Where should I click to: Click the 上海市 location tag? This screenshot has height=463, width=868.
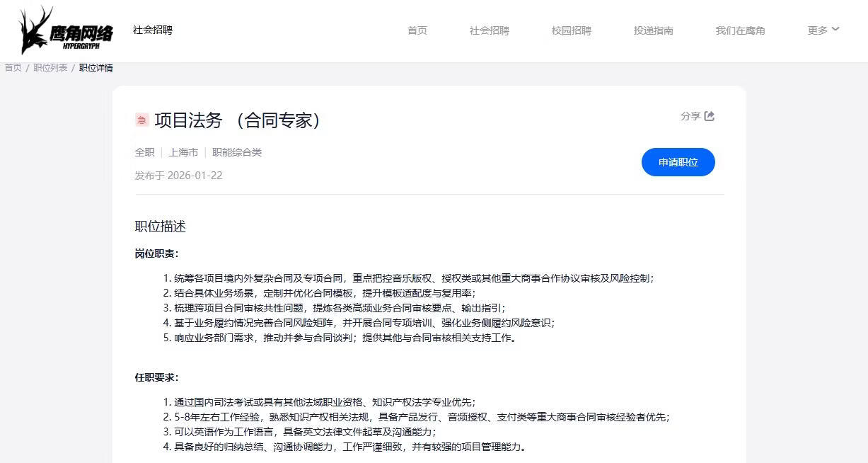click(183, 152)
